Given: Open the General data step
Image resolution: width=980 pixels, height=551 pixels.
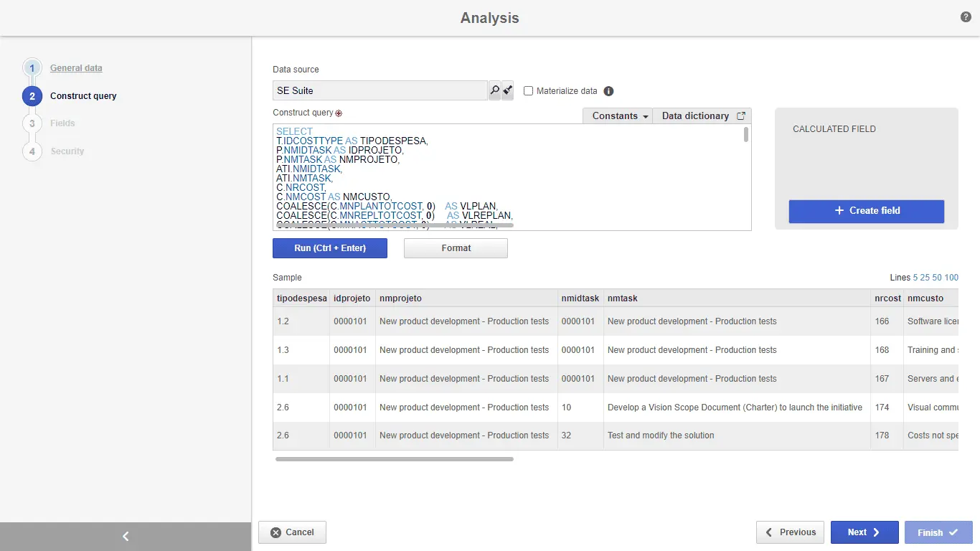Looking at the screenshot, I should tap(76, 68).
